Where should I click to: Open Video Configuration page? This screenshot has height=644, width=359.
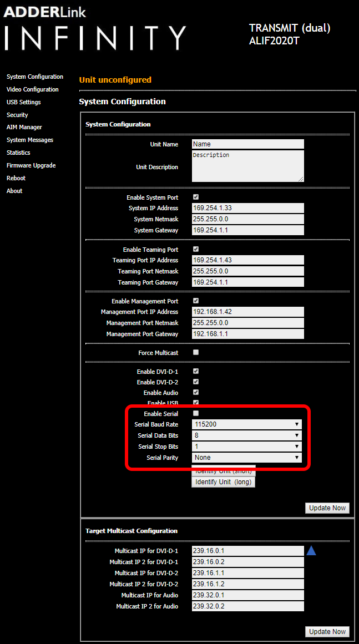tap(32, 89)
